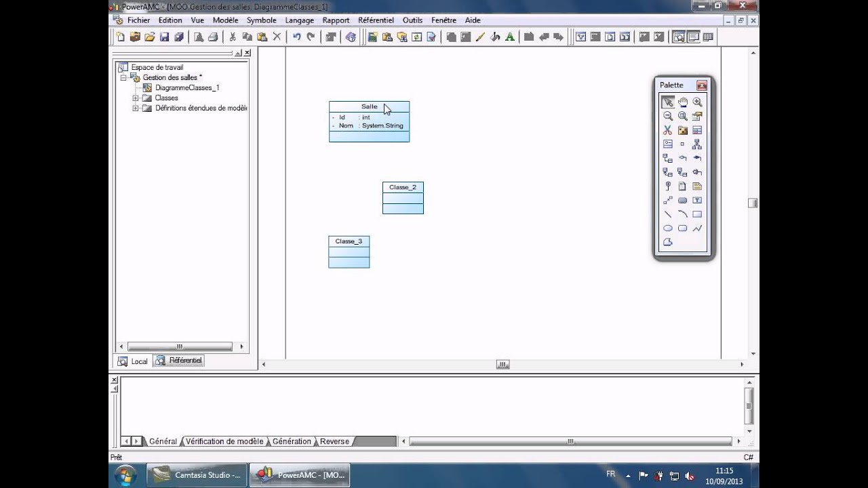The image size is (868, 488).
Task: Select the Grabber hand tool in Palette
Action: point(682,102)
